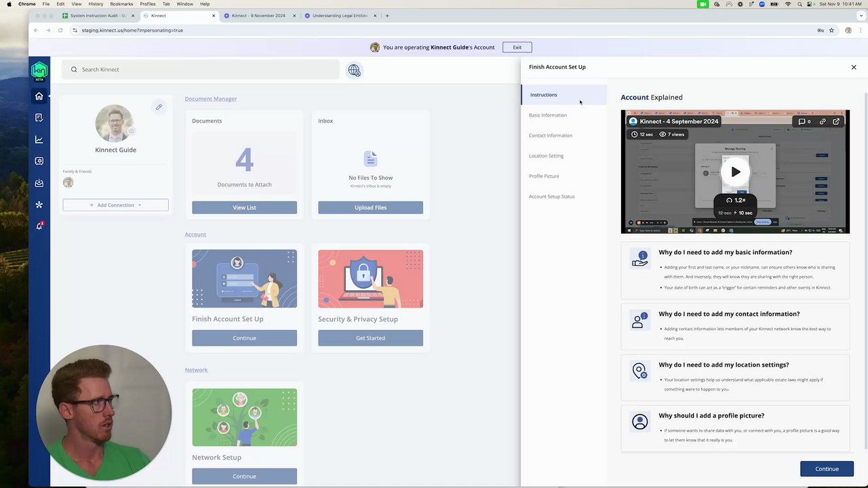868x488 pixels.
Task: Click the '4 Documents to Attach' count
Action: [244, 167]
